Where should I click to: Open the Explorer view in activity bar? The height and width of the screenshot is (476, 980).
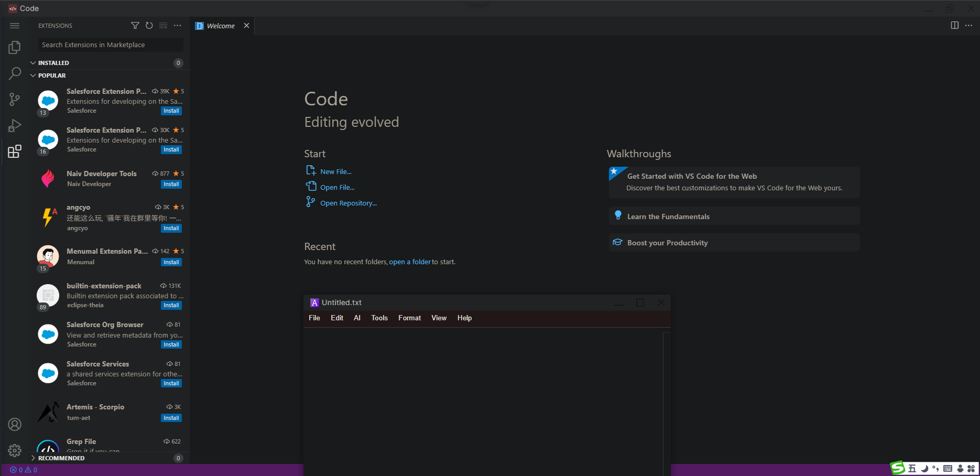click(15, 48)
